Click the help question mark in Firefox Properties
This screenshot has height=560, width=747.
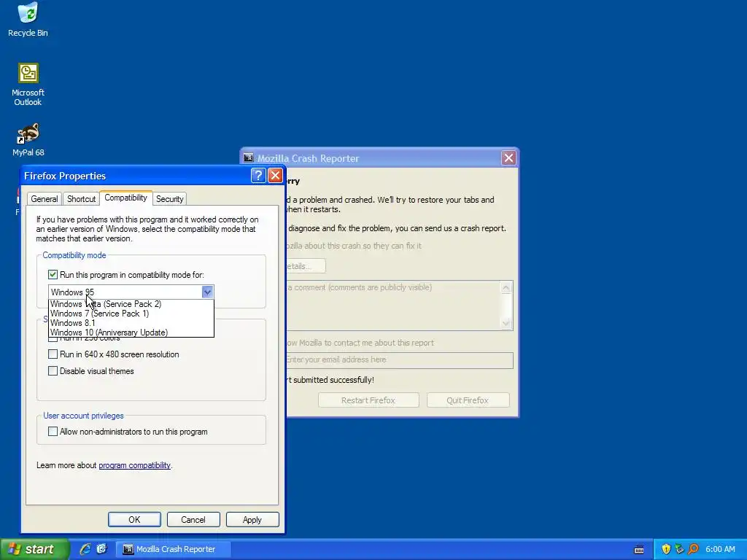258,175
